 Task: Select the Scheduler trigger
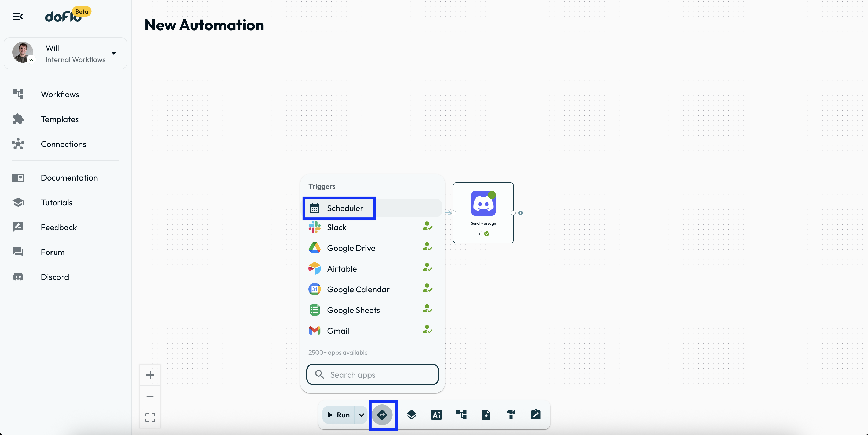point(345,208)
